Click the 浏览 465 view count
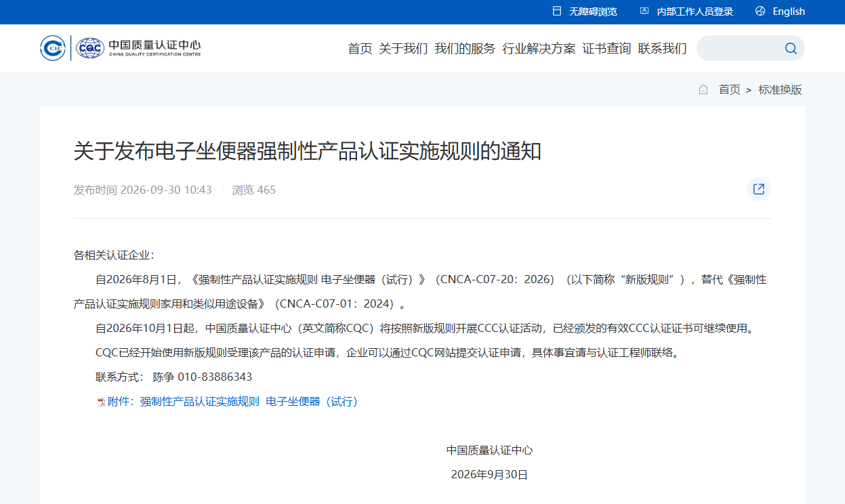 pyautogui.click(x=254, y=190)
